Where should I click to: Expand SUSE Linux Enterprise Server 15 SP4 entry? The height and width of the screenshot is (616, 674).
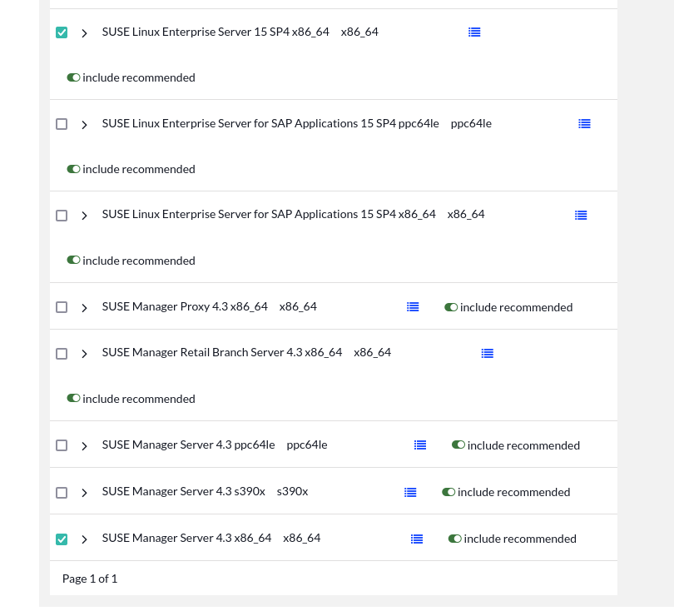coord(83,32)
